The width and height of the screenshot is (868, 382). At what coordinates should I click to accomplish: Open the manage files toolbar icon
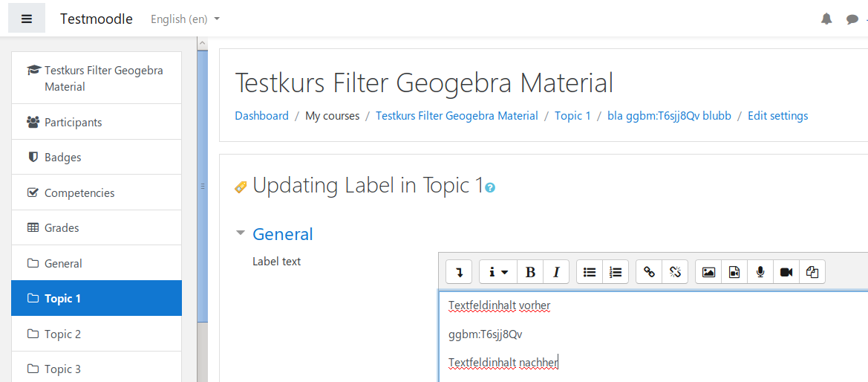click(812, 272)
